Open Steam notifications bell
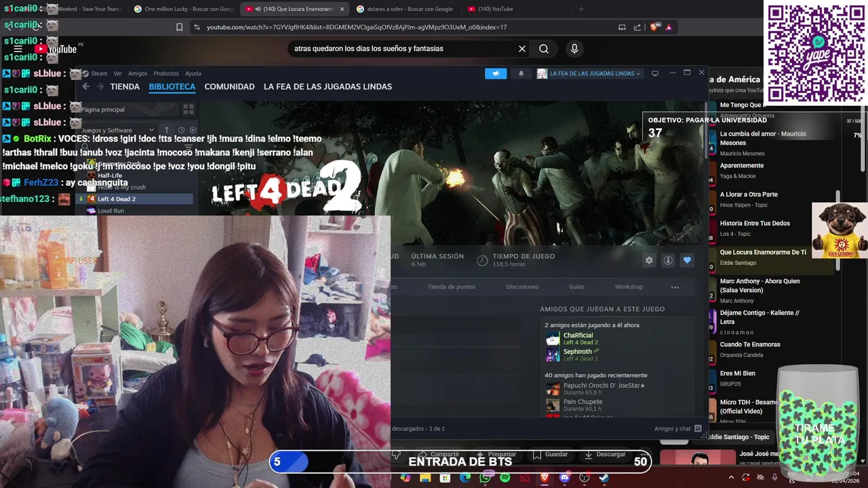Image resolution: width=868 pixels, height=488 pixels. point(521,73)
